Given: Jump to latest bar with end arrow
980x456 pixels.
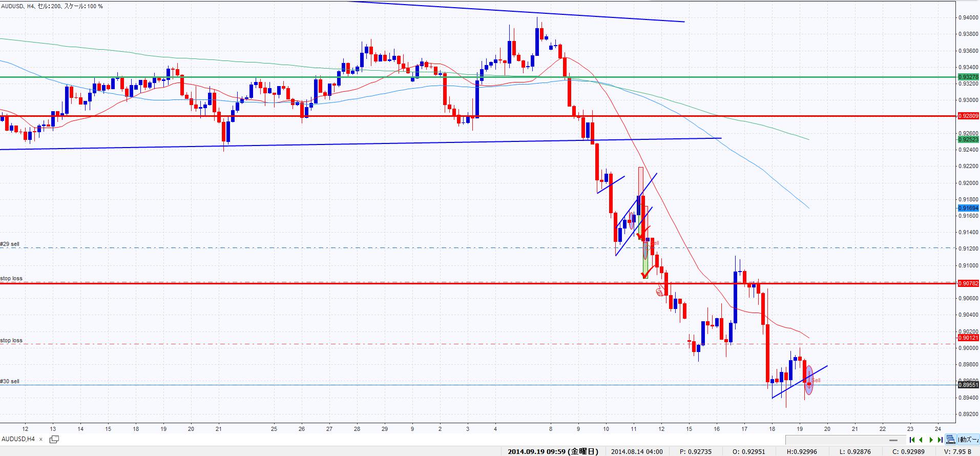Looking at the screenshot, I should click(940, 440).
